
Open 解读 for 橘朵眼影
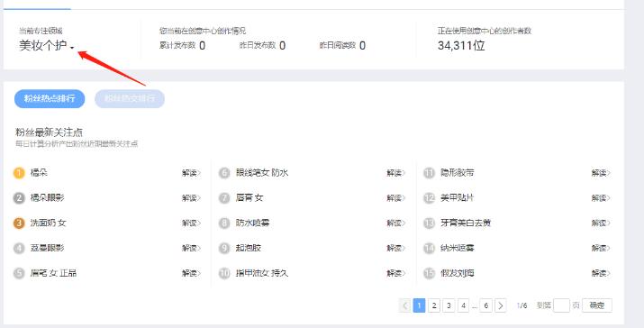pyautogui.click(x=191, y=198)
